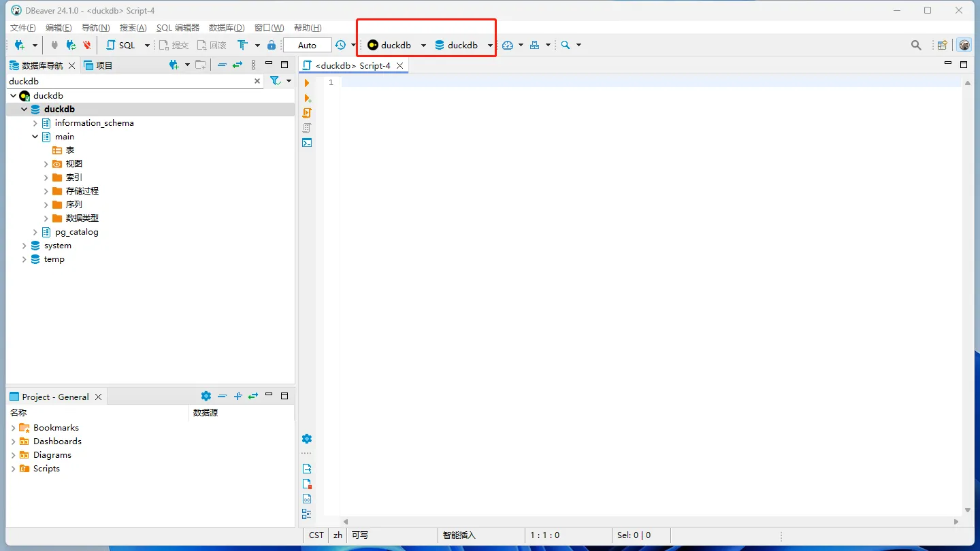Collapse the main schema node

pyautogui.click(x=35, y=137)
